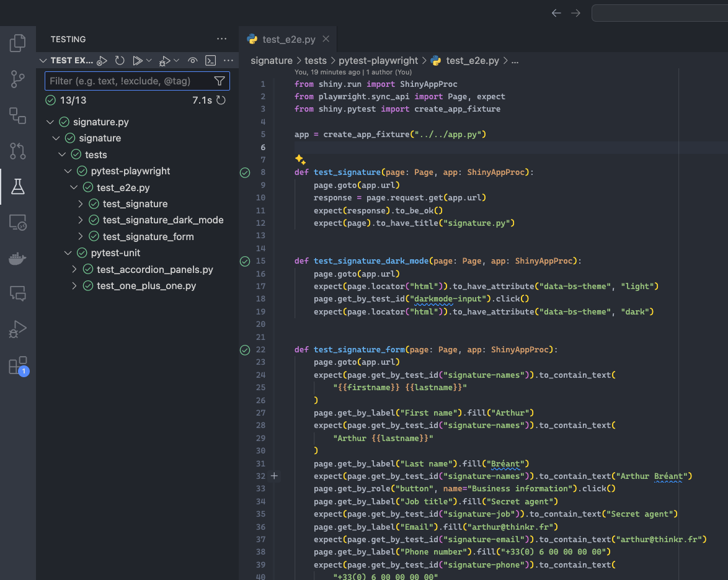Click the title bar search box

(660, 13)
